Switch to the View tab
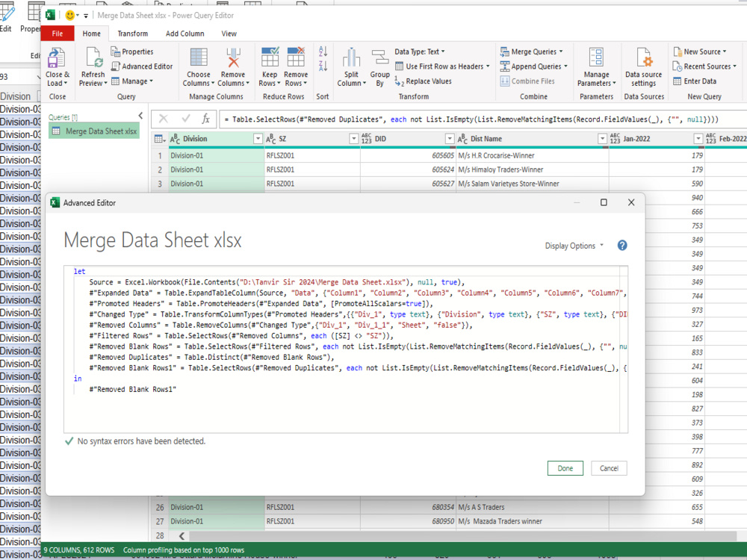Image resolution: width=747 pixels, height=560 pixels. pyautogui.click(x=229, y=34)
